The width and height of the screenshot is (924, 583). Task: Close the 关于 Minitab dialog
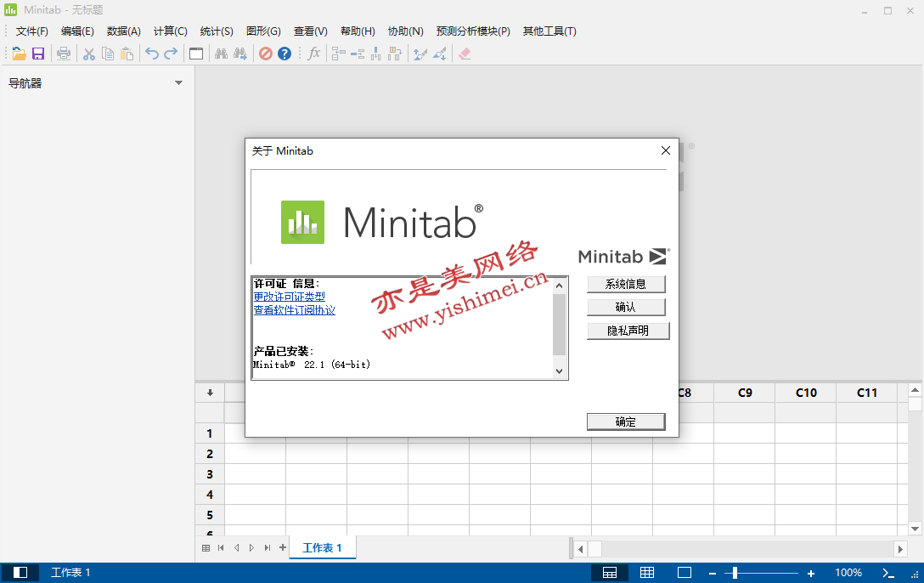click(666, 150)
